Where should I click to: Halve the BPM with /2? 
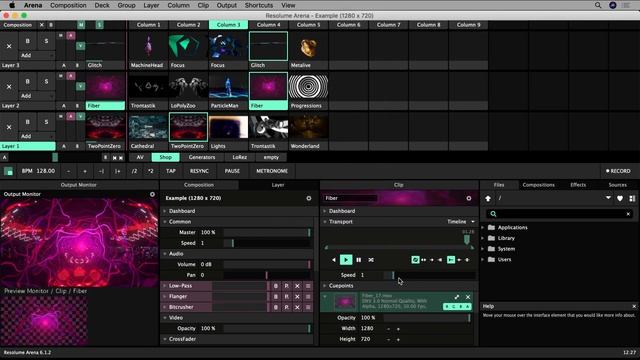point(134,171)
